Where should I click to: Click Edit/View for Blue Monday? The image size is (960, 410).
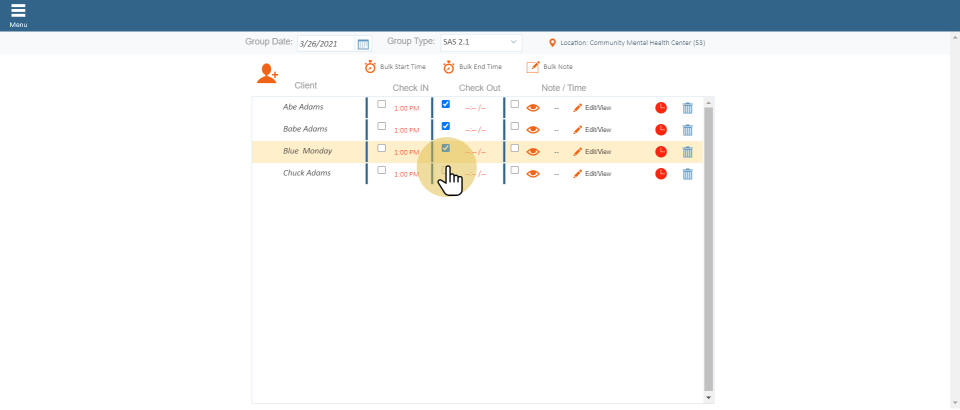pos(592,152)
